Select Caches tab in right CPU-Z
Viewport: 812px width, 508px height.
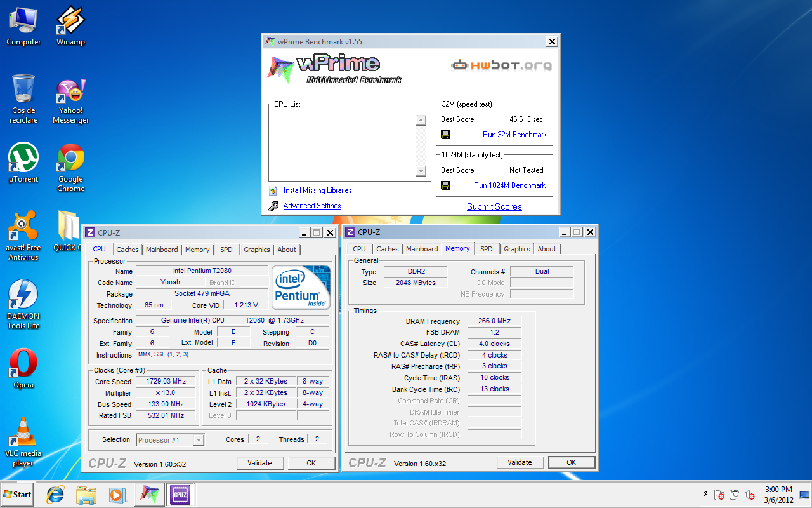pos(388,249)
